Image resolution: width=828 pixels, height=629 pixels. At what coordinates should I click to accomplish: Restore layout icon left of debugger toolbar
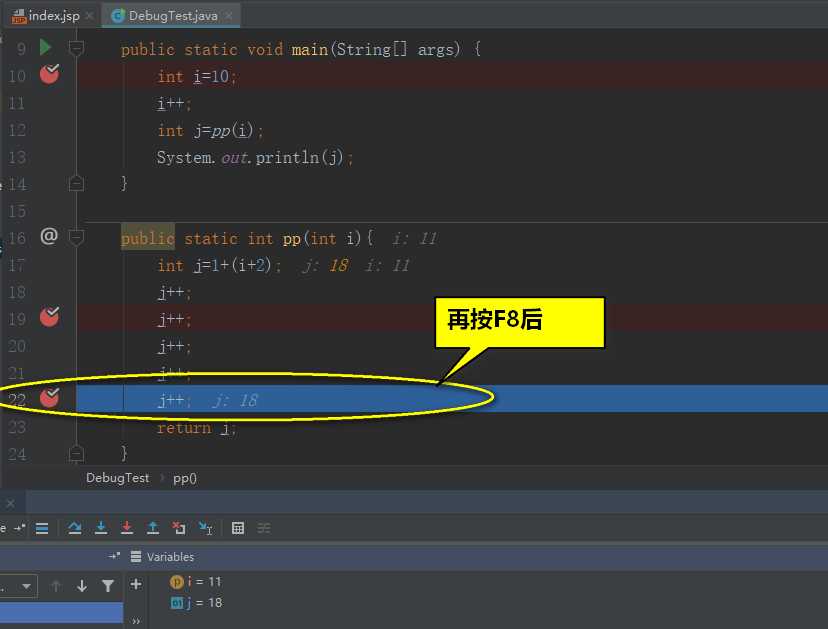point(20,528)
